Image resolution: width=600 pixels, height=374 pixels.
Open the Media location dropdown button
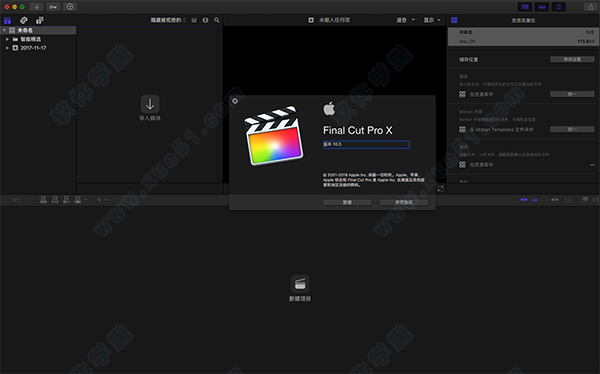coord(572,94)
